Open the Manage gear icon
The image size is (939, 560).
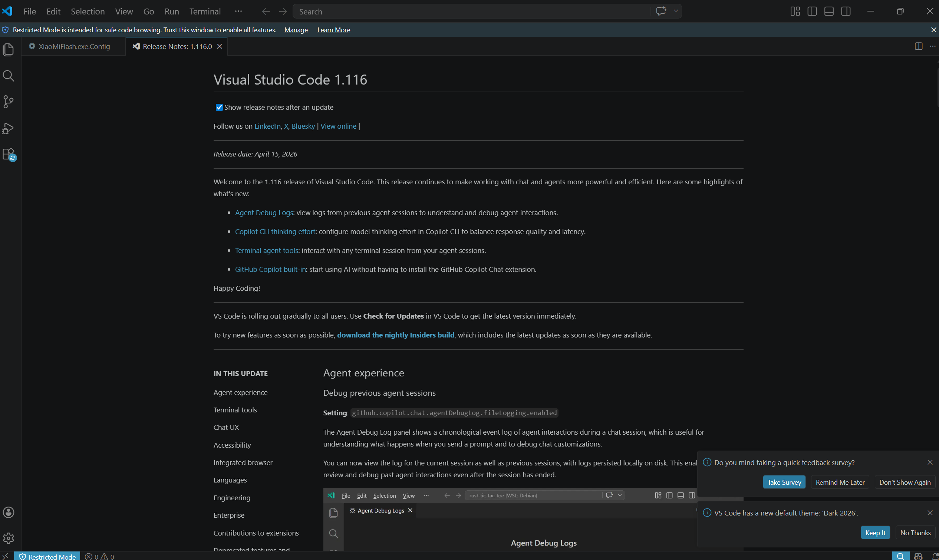click(x=8, y=538)
